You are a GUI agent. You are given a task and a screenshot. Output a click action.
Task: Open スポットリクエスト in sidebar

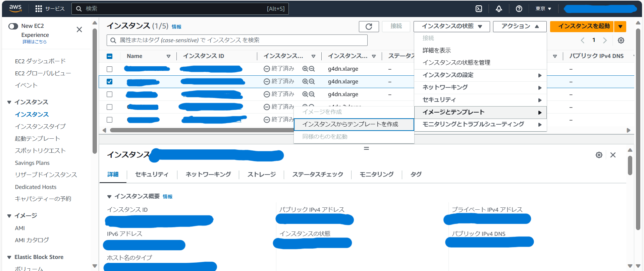point(40,151)
